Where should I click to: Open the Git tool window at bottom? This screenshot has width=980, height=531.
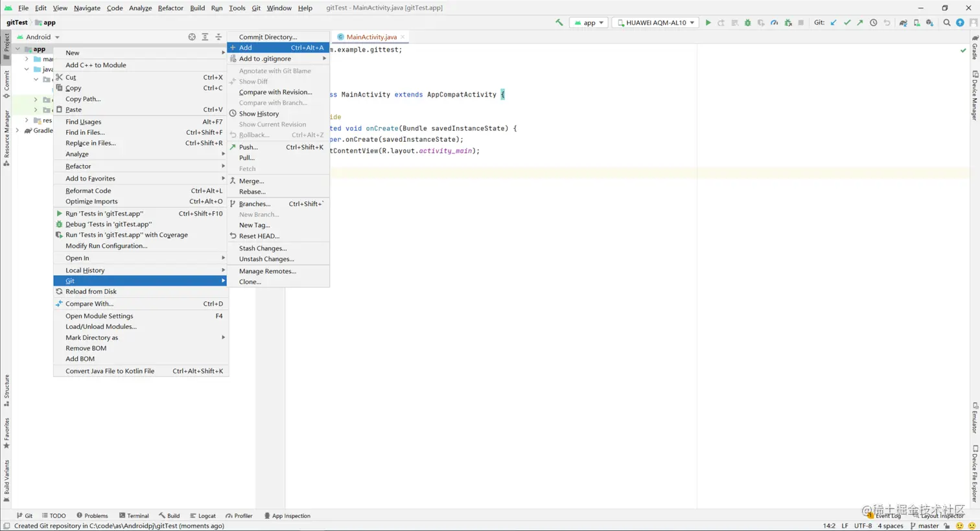(25, 516)
